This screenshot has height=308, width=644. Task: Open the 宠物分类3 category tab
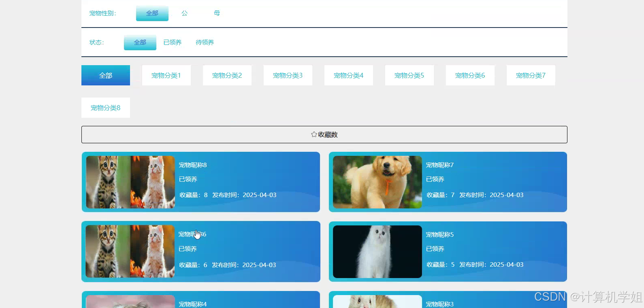coord(288,75)
